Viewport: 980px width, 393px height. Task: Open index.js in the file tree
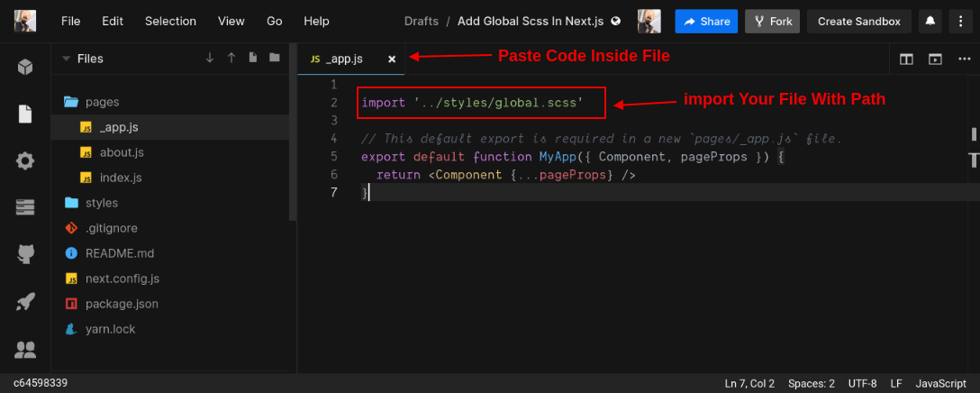pyautogui.click(x=170, y=178)
